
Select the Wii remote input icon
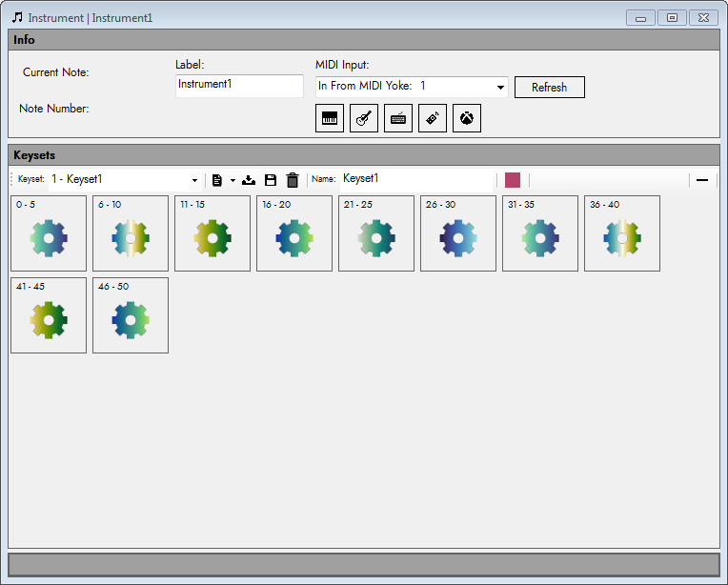click(x=433, y=118)
